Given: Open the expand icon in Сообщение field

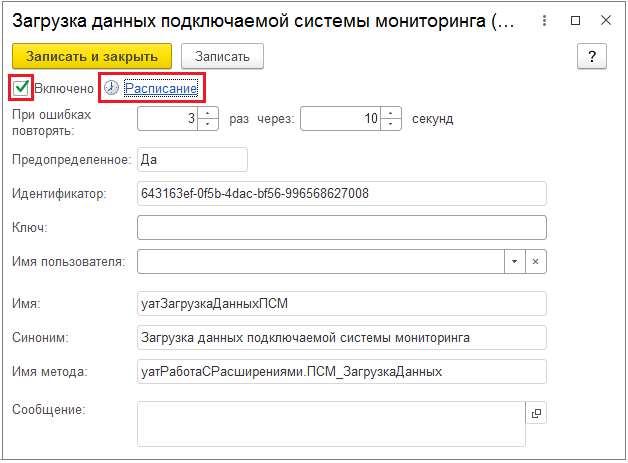Looking at the screenshot, I should click(535, 413).
